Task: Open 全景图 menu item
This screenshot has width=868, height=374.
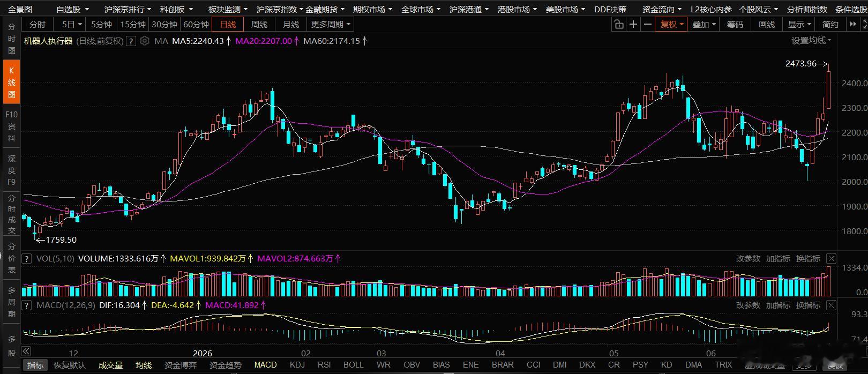Action: [x=20, y=9]
